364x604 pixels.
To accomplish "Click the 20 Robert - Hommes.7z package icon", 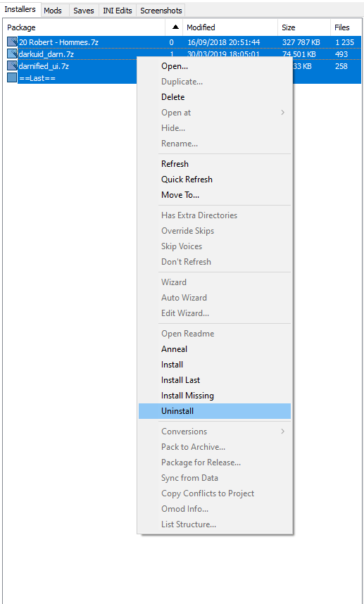I will point(12,42).
